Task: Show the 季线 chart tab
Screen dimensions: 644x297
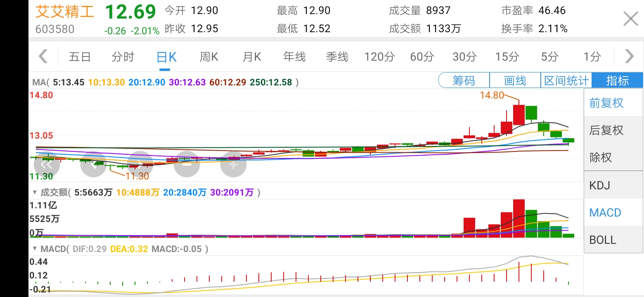Action: [x=337, y=57]
